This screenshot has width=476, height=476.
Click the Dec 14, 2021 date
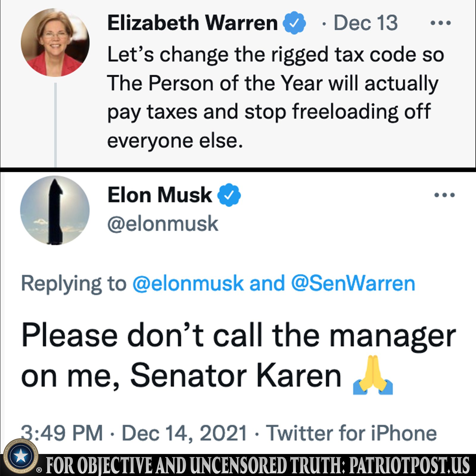184,433
